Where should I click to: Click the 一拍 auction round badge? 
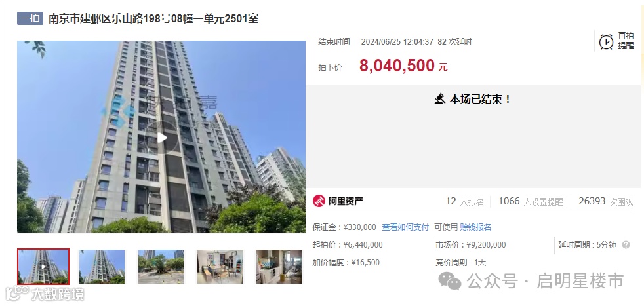pyautogui.click(x=30, y=18)
